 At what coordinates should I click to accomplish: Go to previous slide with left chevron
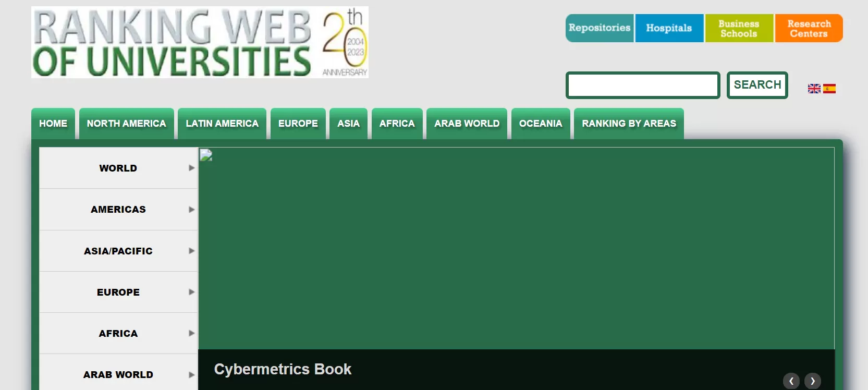tap(791, 381)
